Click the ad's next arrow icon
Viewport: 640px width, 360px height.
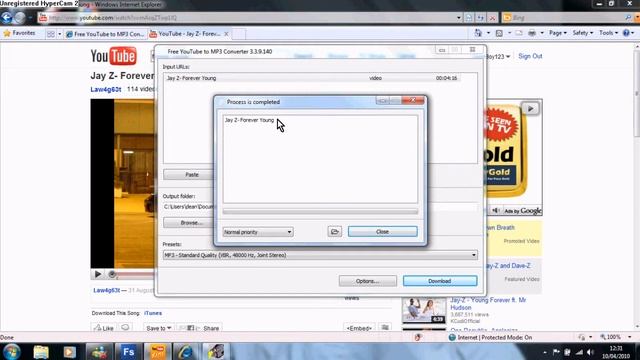coord(530,109)
